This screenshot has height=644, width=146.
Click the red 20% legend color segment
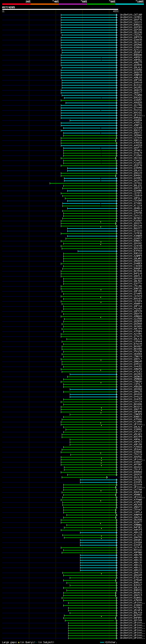16,4
